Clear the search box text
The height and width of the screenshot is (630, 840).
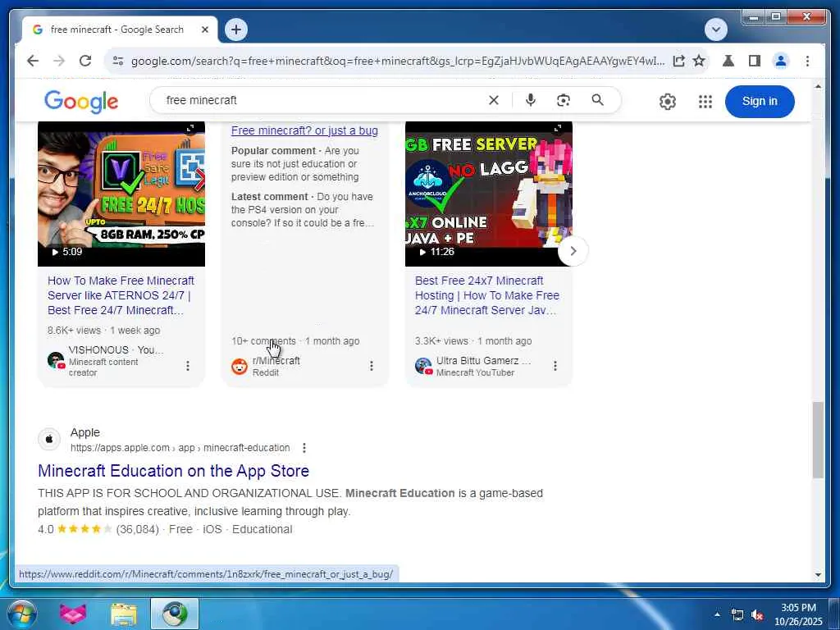point(493,100)
